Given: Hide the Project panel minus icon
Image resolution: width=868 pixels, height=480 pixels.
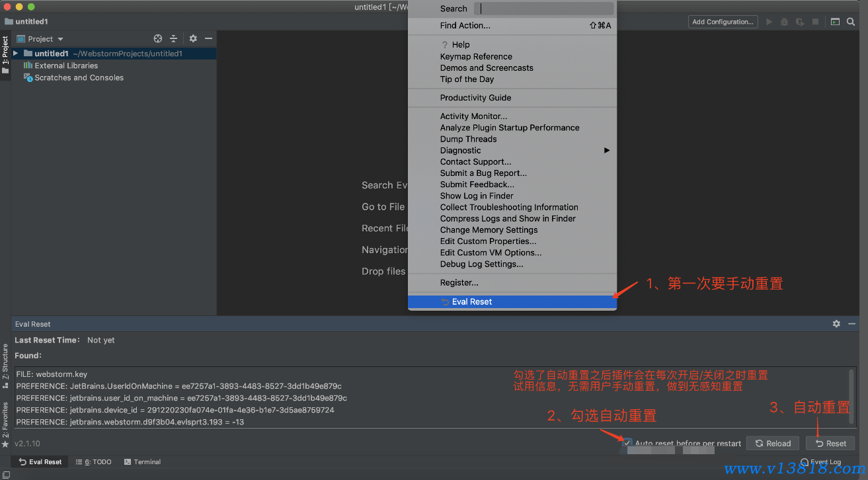Looking at the screenshot, I should point(208,39).
